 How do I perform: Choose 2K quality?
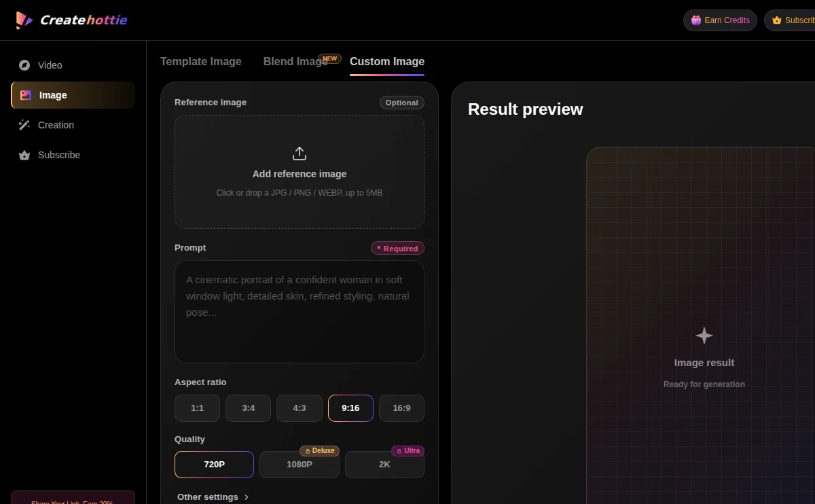click(x=384, y=465)
